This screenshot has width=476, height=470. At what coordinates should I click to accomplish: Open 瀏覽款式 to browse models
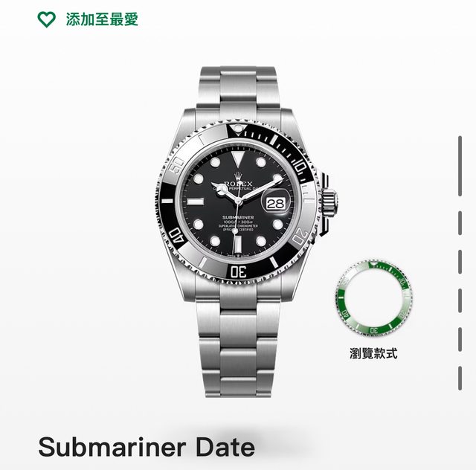373,353
